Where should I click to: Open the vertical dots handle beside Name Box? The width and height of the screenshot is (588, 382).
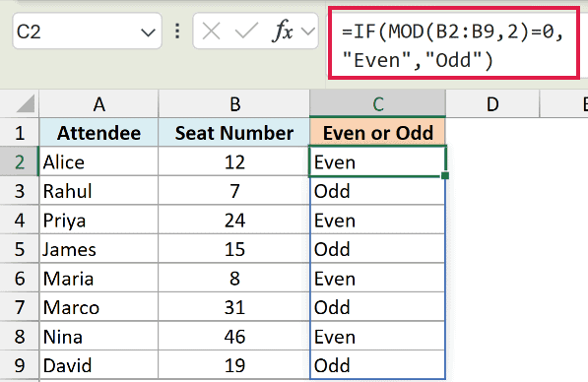(177, 32)
